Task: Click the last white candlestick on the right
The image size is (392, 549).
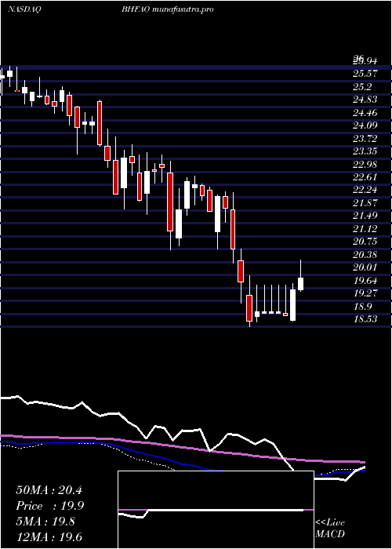Action: click(300, 284)
